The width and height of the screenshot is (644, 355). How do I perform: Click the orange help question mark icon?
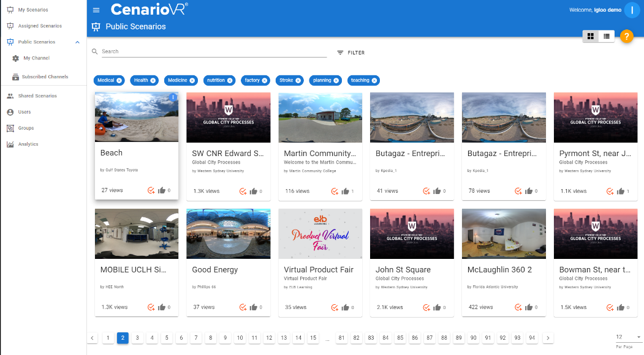(x=626, y=36)
